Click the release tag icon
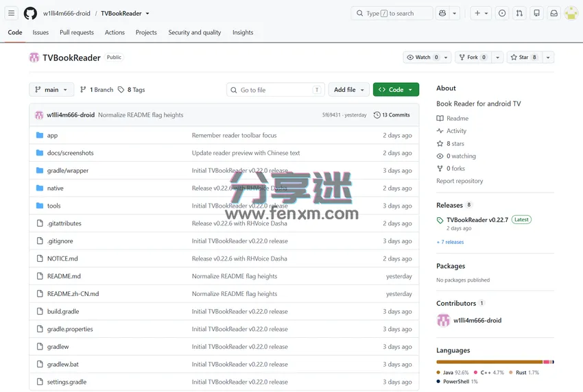Image resolution: width=583 pixels, height=392 pixels. [x=440, y=221]
